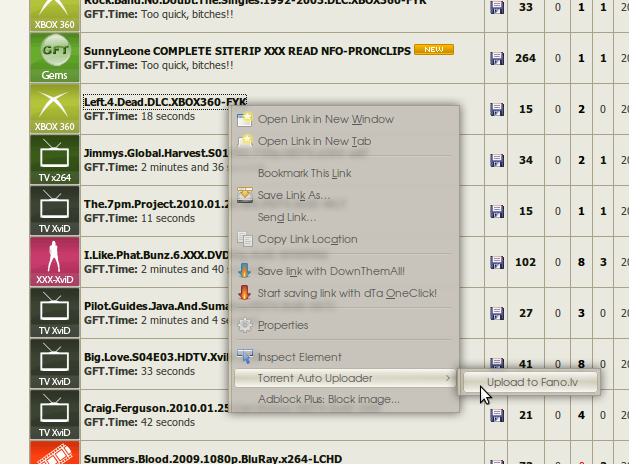Image resolution: width=629 pixels, height=464 pixels.
Task: Open Properties from the context menu
Action: pos(345,325)
